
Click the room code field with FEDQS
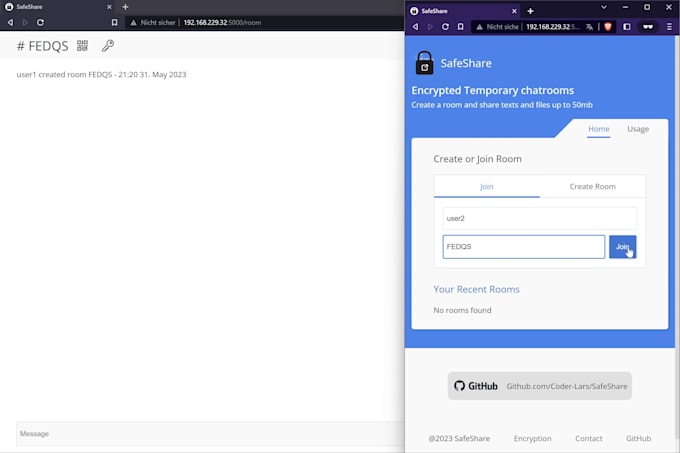(x=523, y=247)
